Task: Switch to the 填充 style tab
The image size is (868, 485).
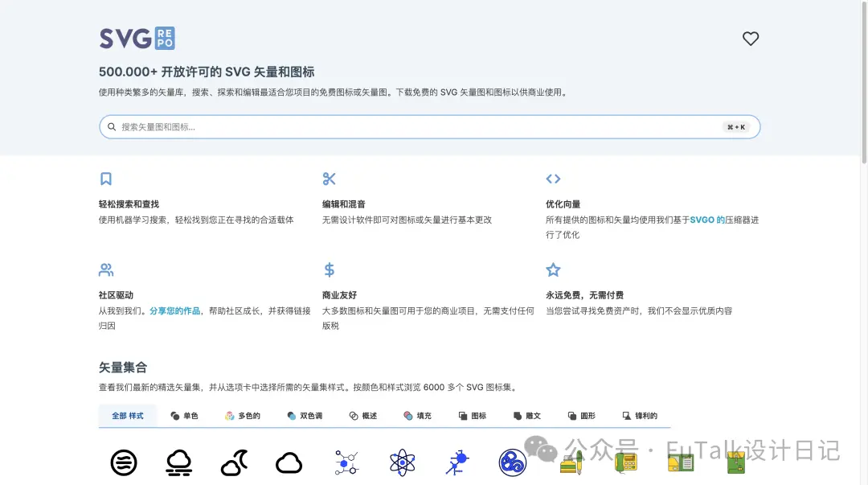Action: tap(417, 416)
